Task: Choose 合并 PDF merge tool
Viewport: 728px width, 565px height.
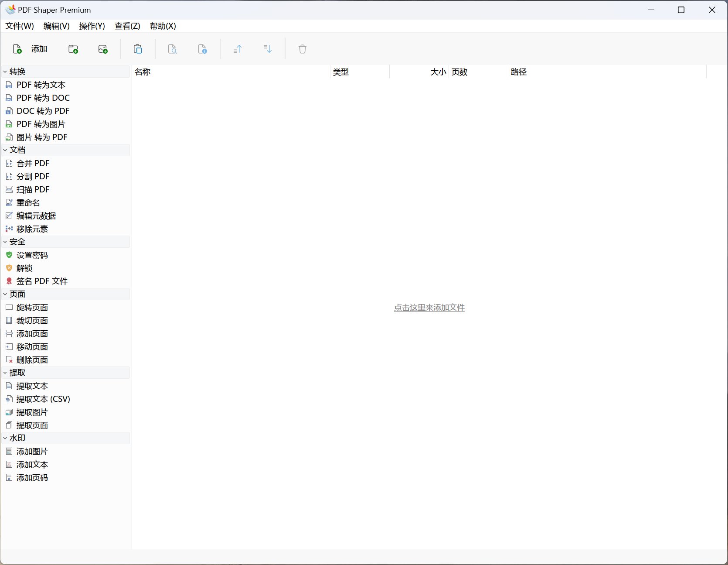Action: [x=33, y=163]
